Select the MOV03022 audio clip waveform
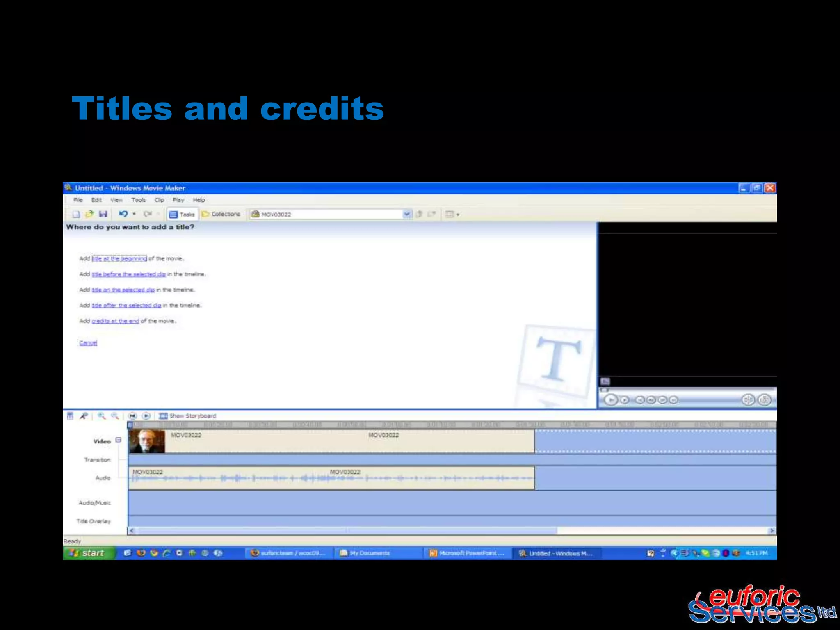Image resolution: width=840 pixels, height=630 pixels. coord(331,478)
